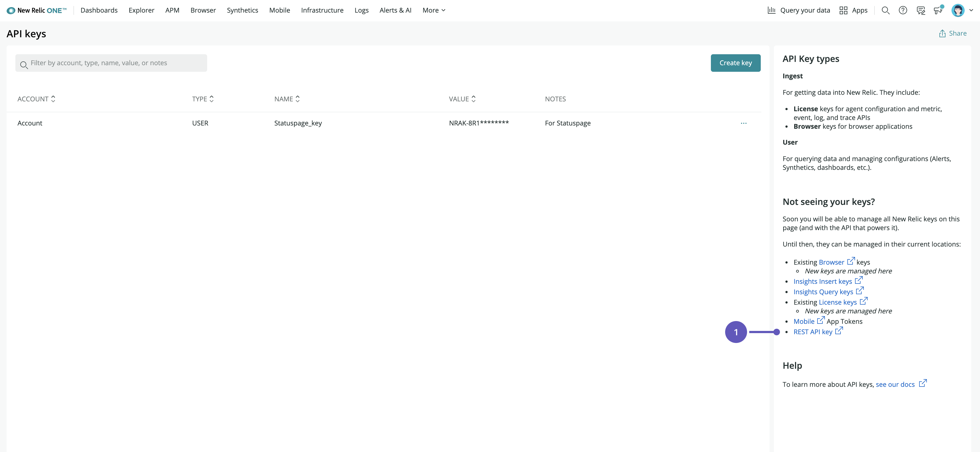Open the REST API key link
The width and height of the screenshot is (980, 452).
coord(813,332)
